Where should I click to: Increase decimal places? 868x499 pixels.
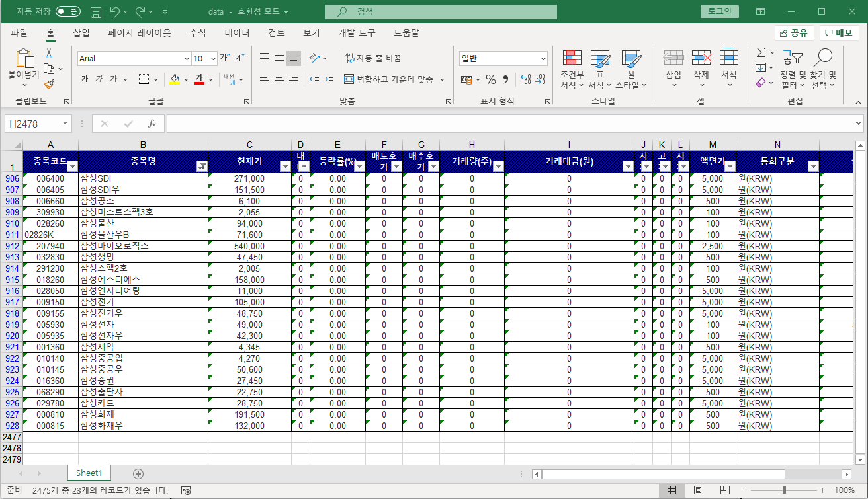(x=526, y=79)
